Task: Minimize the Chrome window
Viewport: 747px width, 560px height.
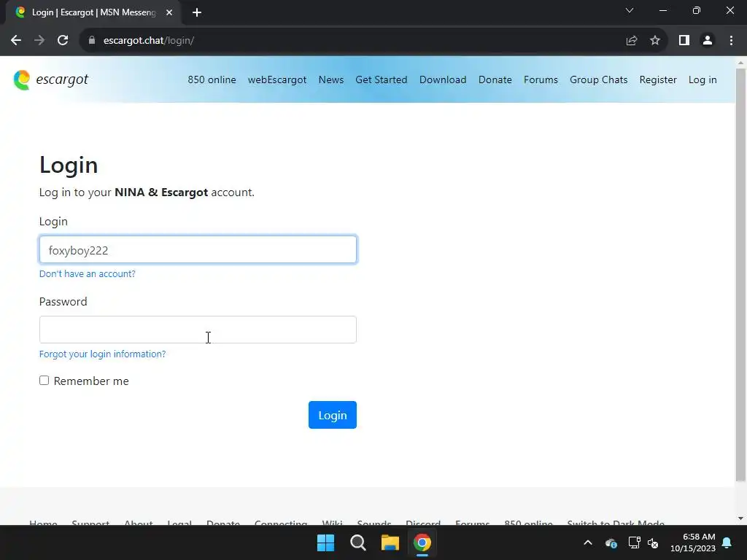Action: 663,10
